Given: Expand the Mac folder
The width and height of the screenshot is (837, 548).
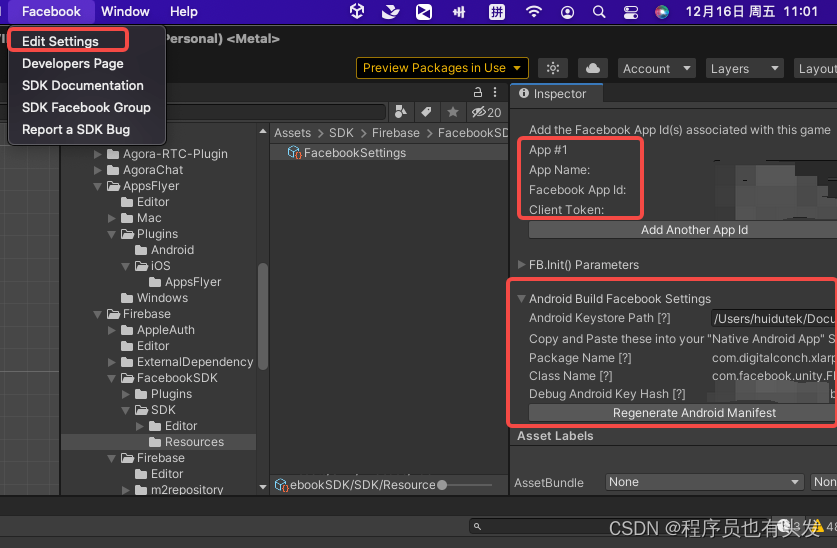Looking at the screenshot, I should tap(112, 218).
